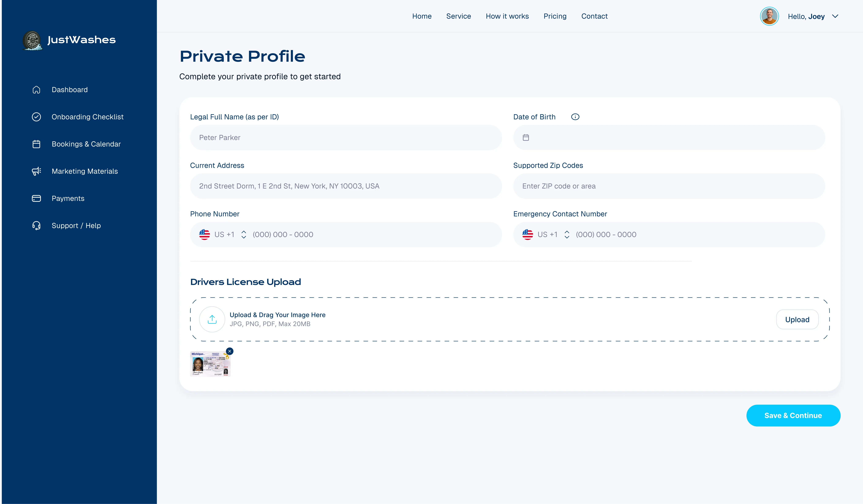863x504 pixels.
Task: Click the Emergency Contact Number label
Action: click(x=560, y=214)
